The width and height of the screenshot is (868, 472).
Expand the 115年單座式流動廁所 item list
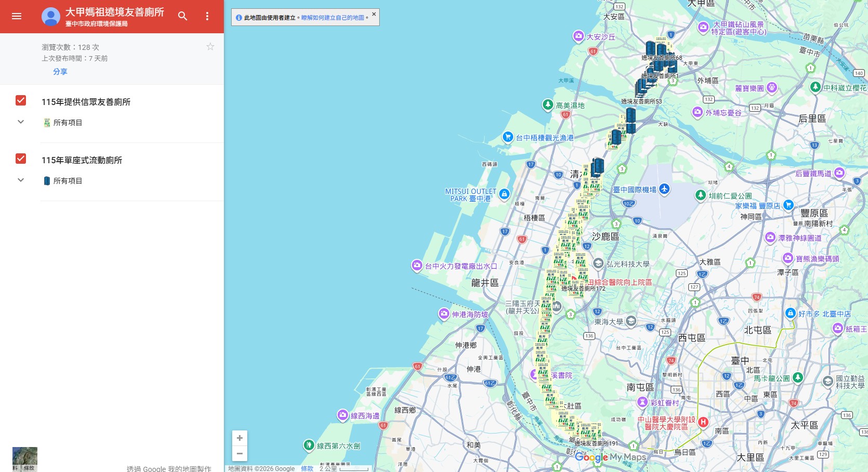(x=21, y=180)
